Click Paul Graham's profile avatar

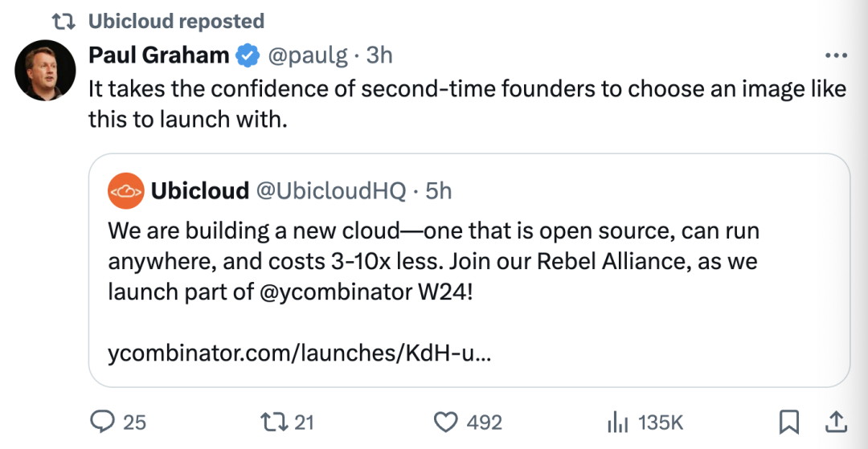[45, 70]
